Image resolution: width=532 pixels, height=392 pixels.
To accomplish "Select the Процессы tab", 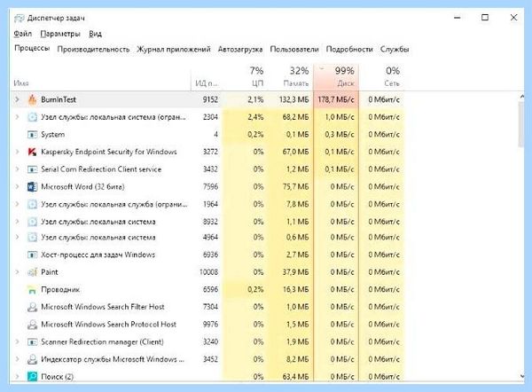I will point(32,49).
